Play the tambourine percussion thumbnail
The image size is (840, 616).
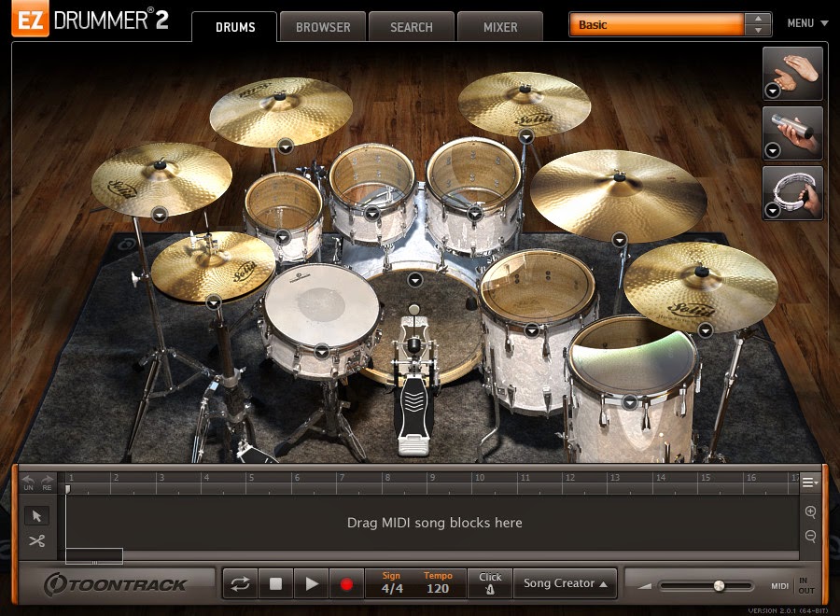click(792, 193)
